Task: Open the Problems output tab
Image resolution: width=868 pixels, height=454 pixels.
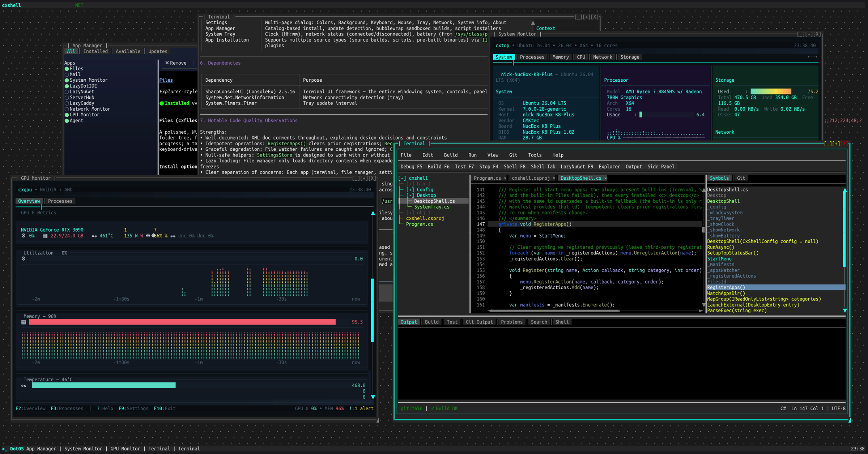Action: (x=512, y=322)
